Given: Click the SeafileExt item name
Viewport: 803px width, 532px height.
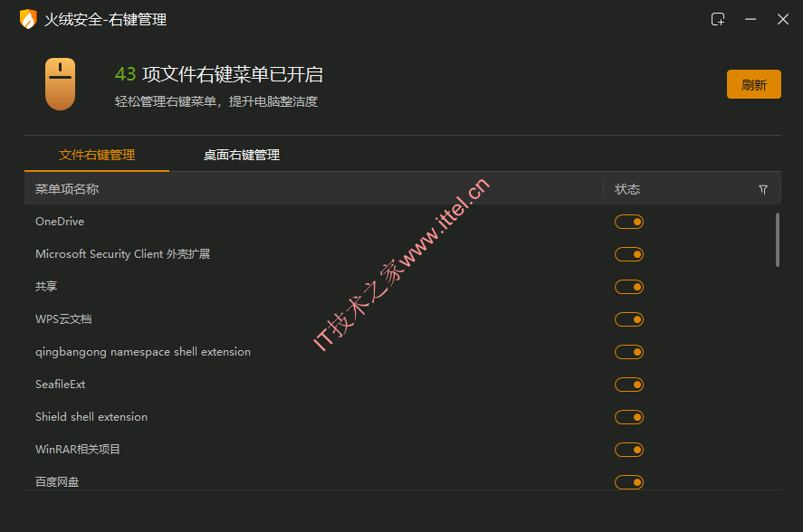Looking at the screenshot, I should (60, 384).
